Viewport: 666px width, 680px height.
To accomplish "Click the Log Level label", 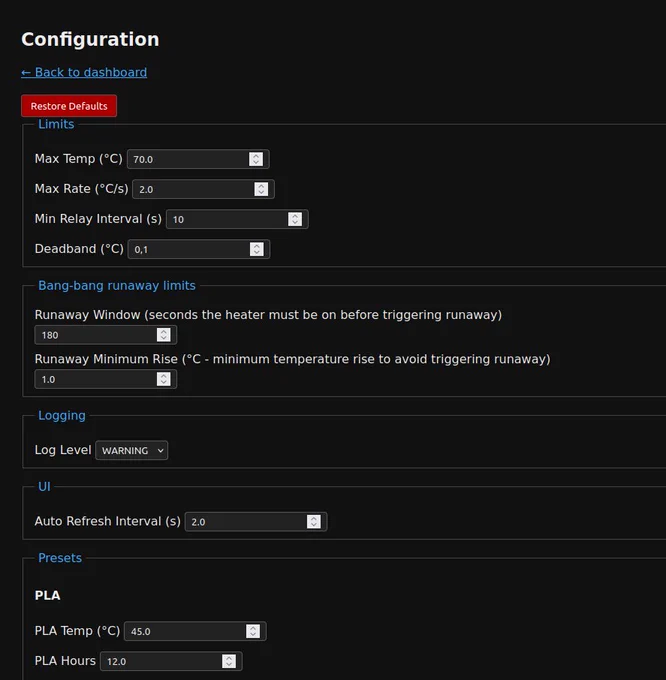I will click(63, 450).
